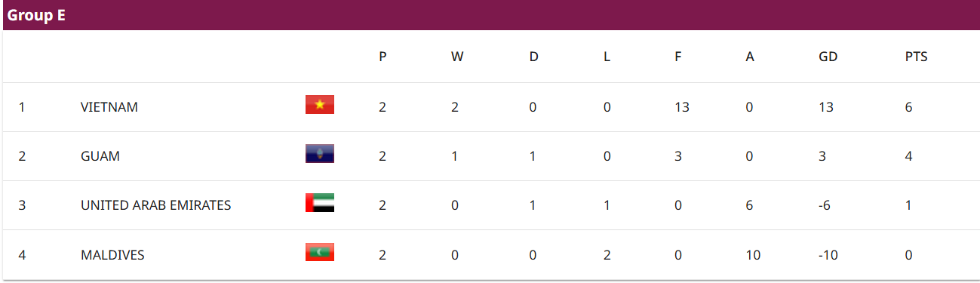980x283 pixels.
Task: Click the D (draws) column header
Action: point(533,57)
